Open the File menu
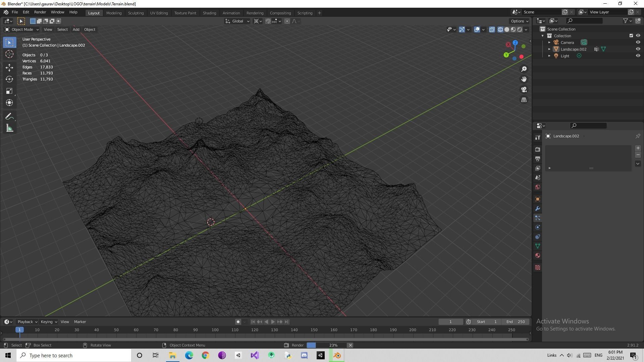 pyautogui.click(x=15, y=12)
